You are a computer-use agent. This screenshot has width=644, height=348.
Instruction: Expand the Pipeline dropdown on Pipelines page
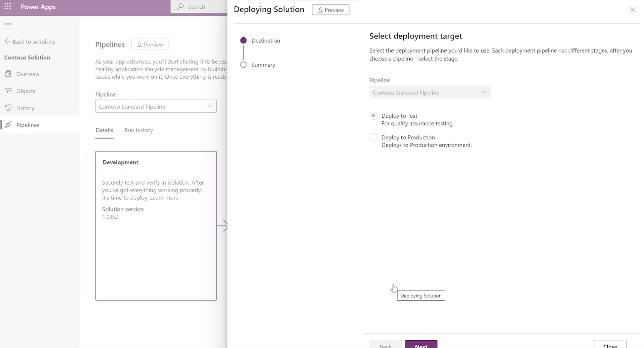[156, 106]
